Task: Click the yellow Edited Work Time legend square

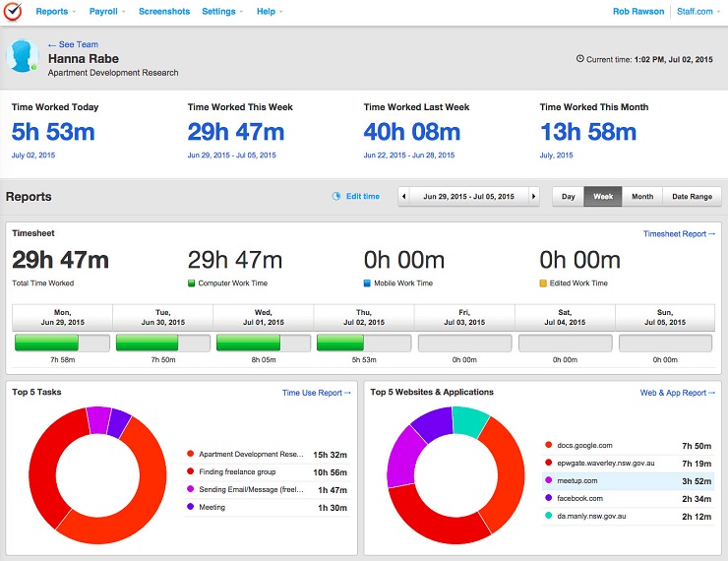Action: (x=543, y=283)
